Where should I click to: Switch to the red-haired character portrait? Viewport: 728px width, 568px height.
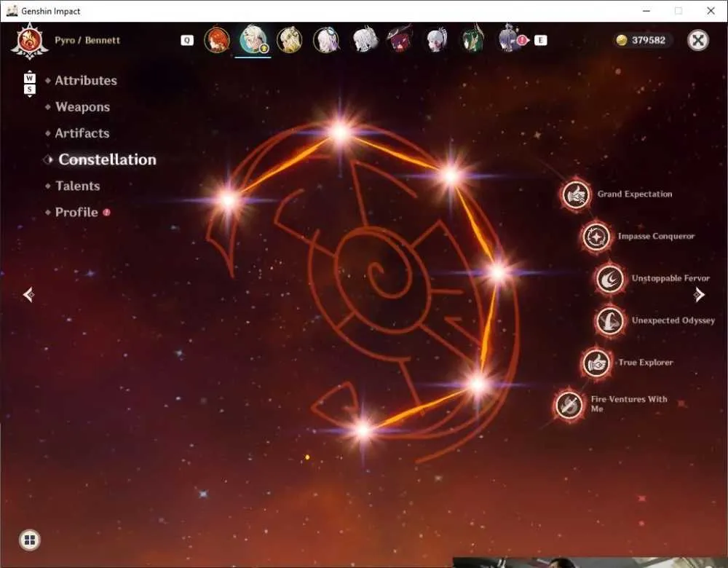pyautogui.click(x=217, y=40)
